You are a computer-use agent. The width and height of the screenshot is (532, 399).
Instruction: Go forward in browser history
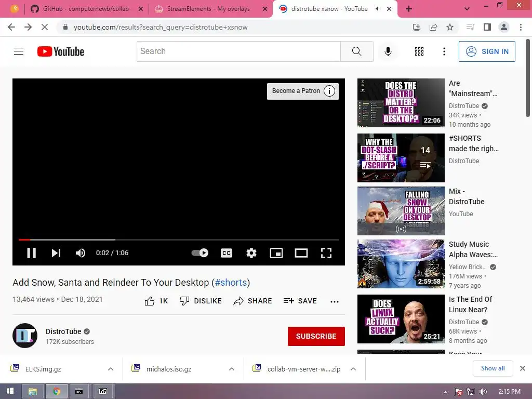[28, 27]
